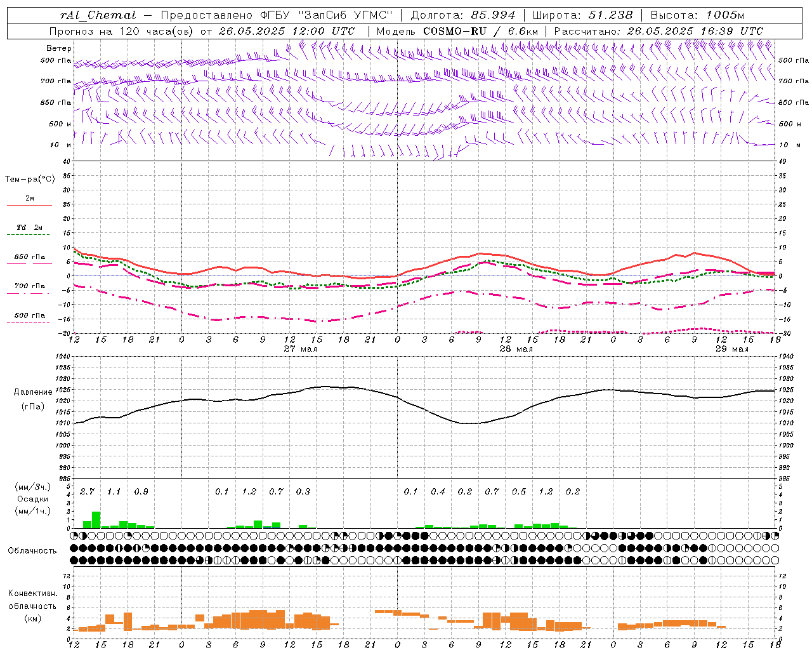Click the forecast start 26.05.2025 12:00 UTC
This screenshot has height=650, width=812.
pos(286,31)
